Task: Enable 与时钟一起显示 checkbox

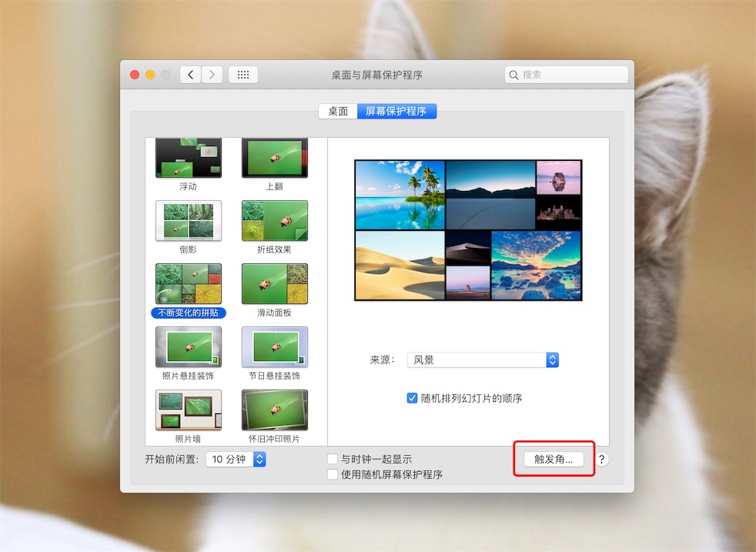Action: coord(333,459)
